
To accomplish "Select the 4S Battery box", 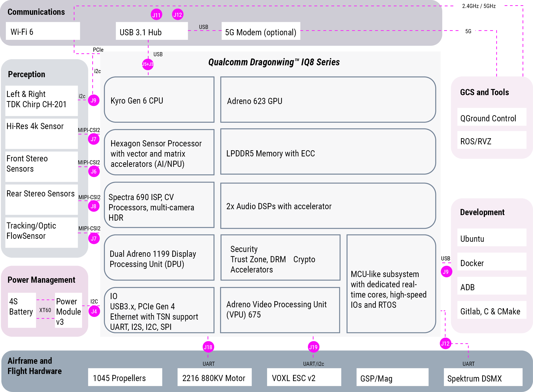I will pyautogui.click(x=22, y=310).
